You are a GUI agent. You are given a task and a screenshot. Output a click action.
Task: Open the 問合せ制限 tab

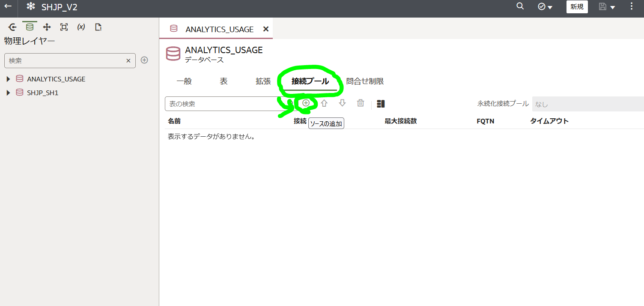coord(365,81)
